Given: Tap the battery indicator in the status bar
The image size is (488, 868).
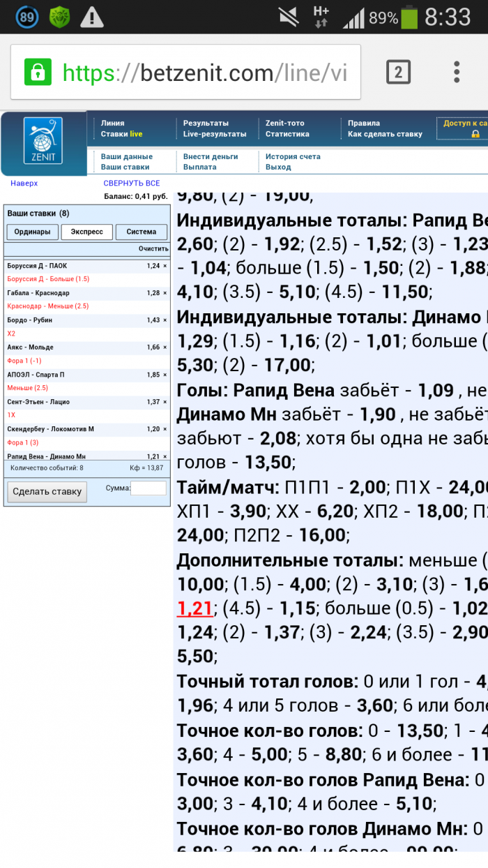Looking at the screenshot, I should pyautogui.click(x=410, y=17).
